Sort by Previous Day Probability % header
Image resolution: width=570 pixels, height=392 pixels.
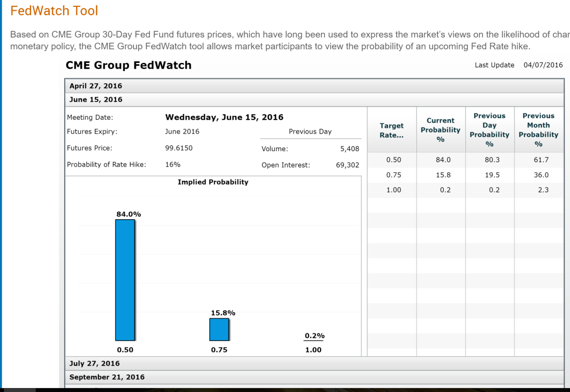point(490,130)
